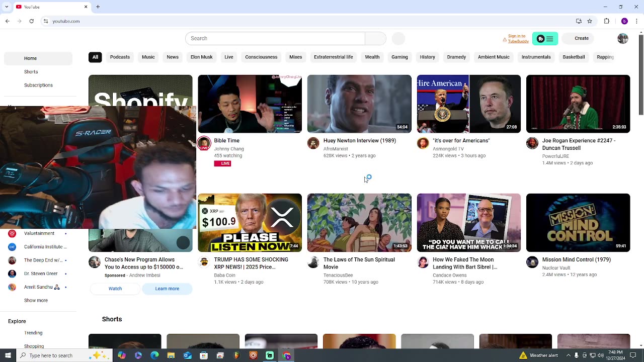Select the Basketball filter chip
This screenshot has width=644, height=362.
point(574,57)
